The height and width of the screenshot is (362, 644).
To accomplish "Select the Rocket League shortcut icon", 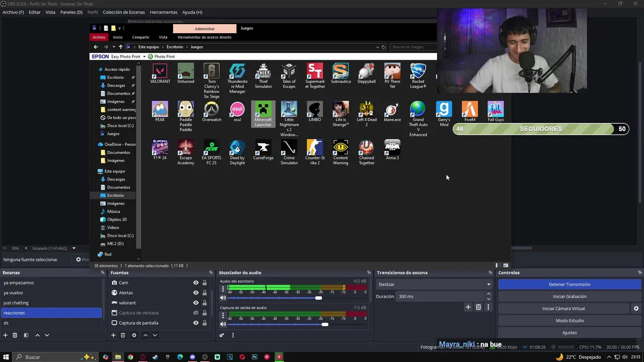I will point(418,76).
